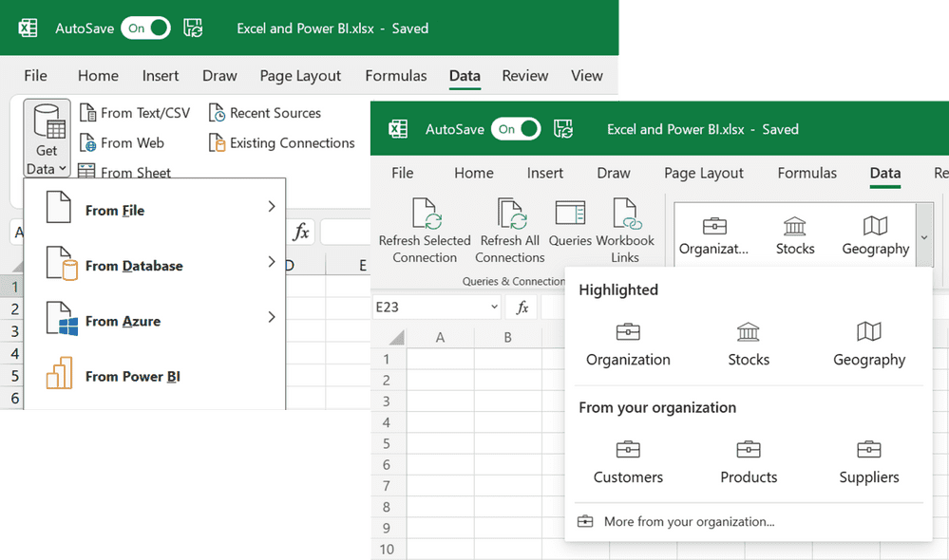
Task: Select Geography data type in ribbon gallery
Action: pos(875,235)
